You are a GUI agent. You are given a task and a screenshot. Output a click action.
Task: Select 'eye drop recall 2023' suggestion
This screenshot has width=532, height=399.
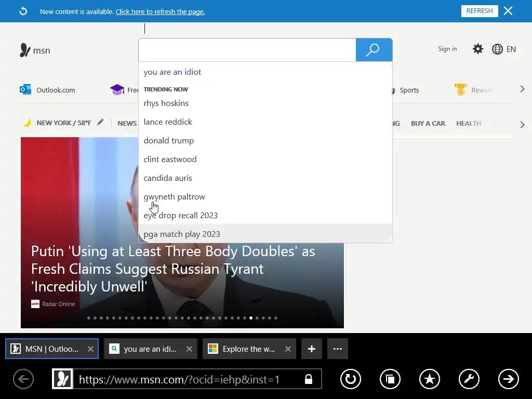265,216
